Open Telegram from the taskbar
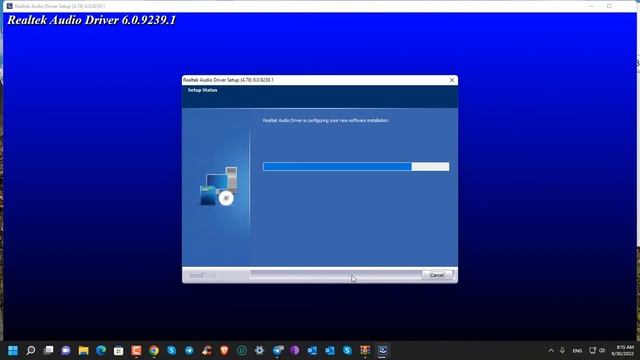Screen dimensions: 640x360 (x=189, y=351)
